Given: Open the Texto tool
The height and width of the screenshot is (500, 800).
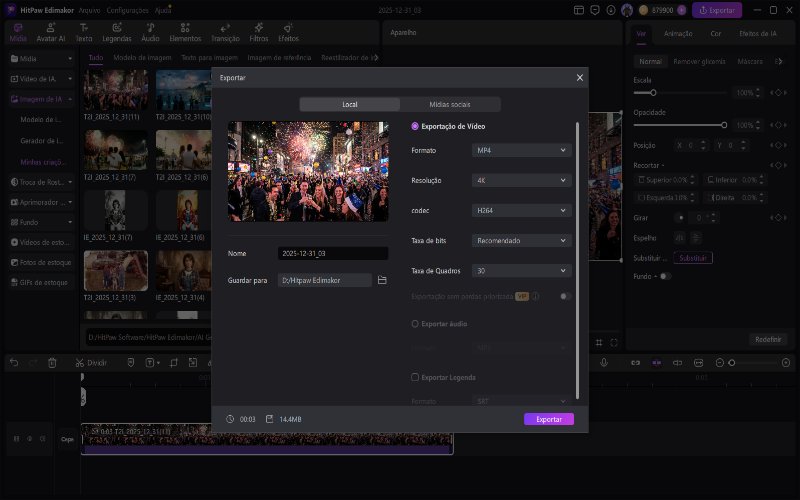Looking at the screenshot, I should pos(84,33).
